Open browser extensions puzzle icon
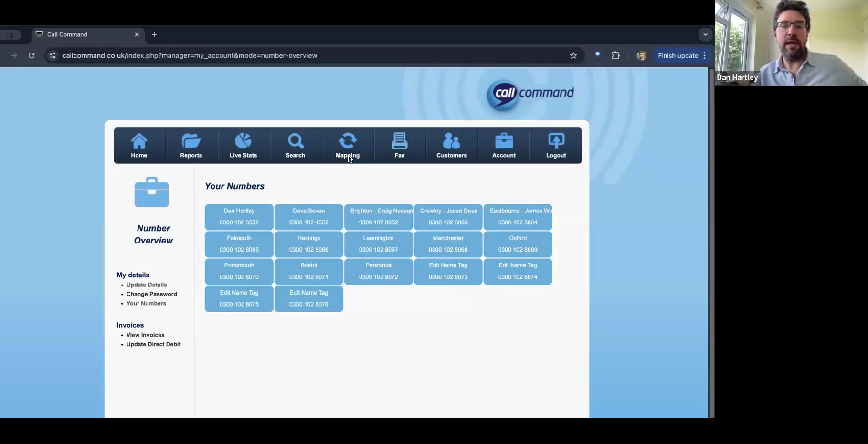Image resolution: width=868 pixels, height=444 pixels. (x=615, y=55)
